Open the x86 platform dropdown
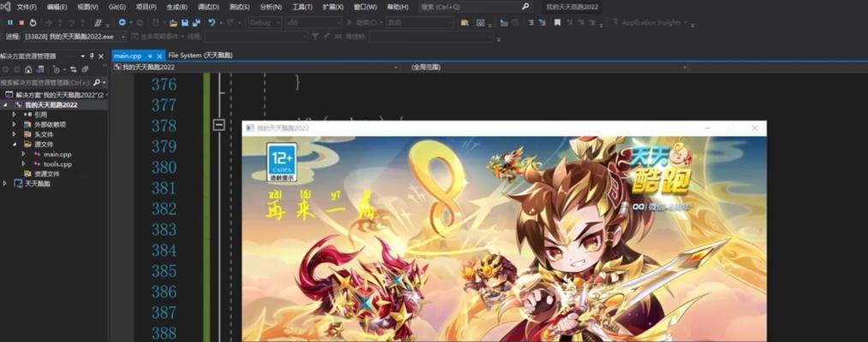Image resolution: width=868 pixels, height=342 pixels. coord(312,22)
